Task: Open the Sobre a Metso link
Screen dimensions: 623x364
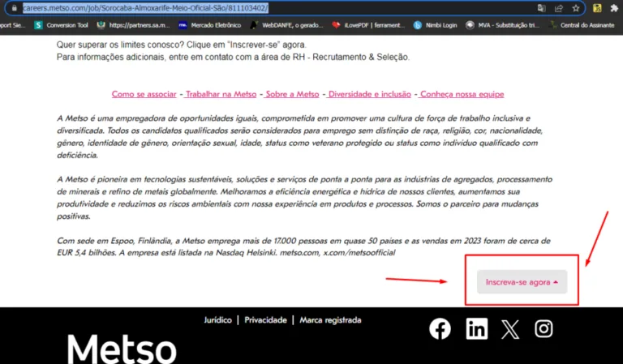Action: (x=292, y=94)
